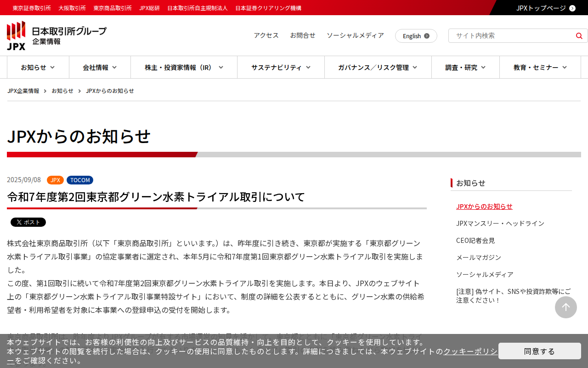Click the back-to-top arrow button

tap(566, 307)
